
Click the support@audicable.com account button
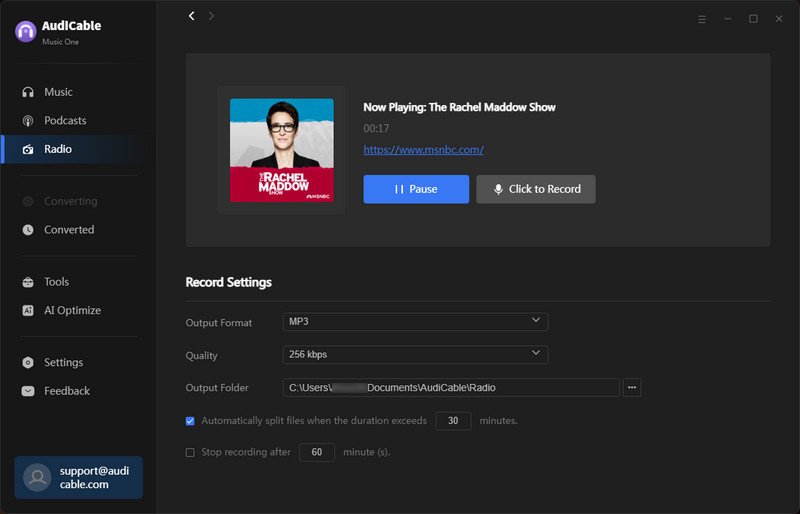coord(79,477)
